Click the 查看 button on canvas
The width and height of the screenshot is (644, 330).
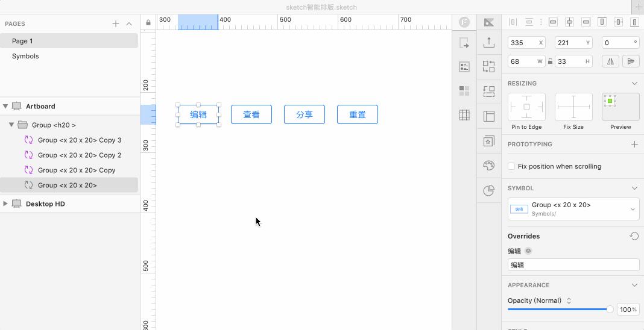[x=251, y=114]
